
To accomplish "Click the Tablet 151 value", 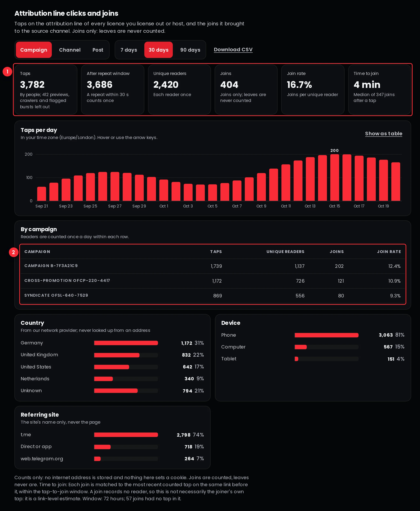I will 391,359.
